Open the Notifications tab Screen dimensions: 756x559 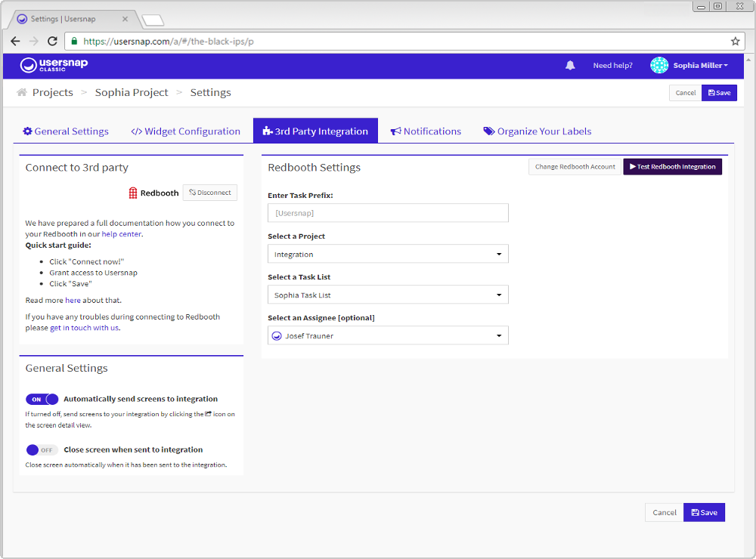click(x=426, y=131)
